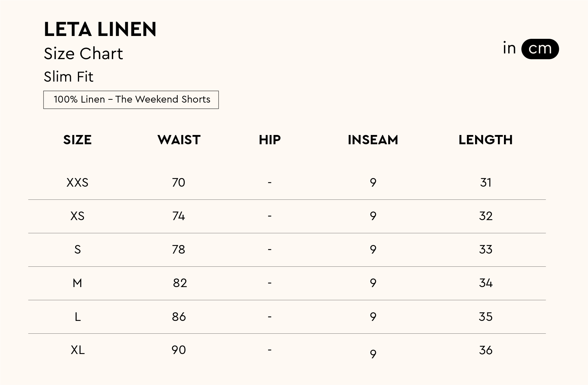Image resolution: width=588 pixels, height=385 pixels.
Task: Click the SIZE column header
Action: [x=77, y=140]
